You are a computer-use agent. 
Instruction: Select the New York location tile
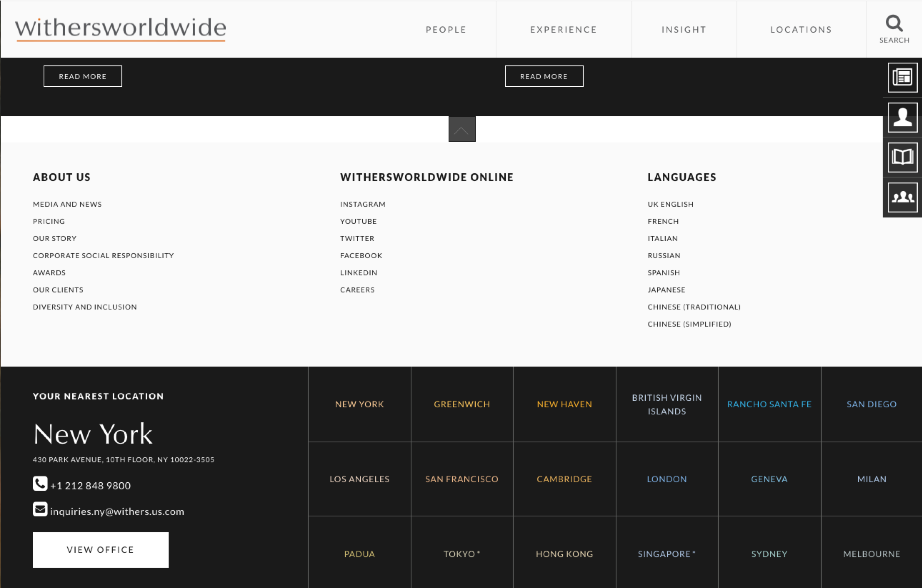click(359, 404)
